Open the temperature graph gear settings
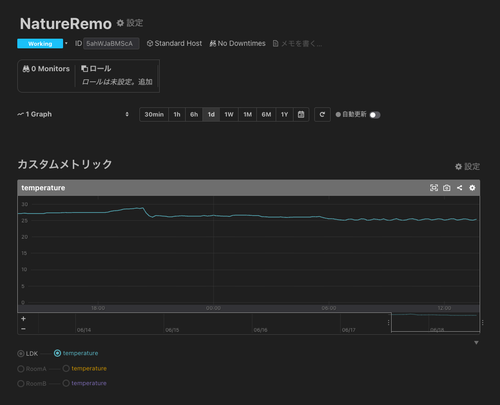This screenshot has width=500, height=405. click(472, 188)
